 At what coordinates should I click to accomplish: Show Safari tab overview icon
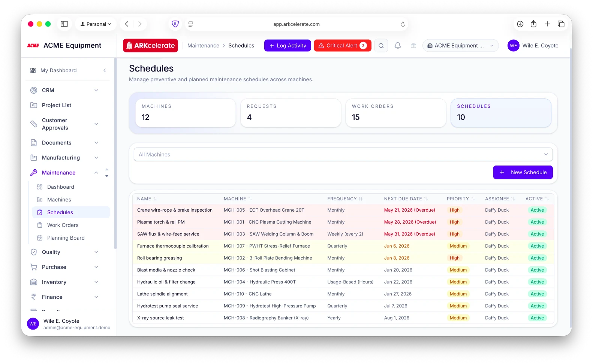tap(561, 24)
